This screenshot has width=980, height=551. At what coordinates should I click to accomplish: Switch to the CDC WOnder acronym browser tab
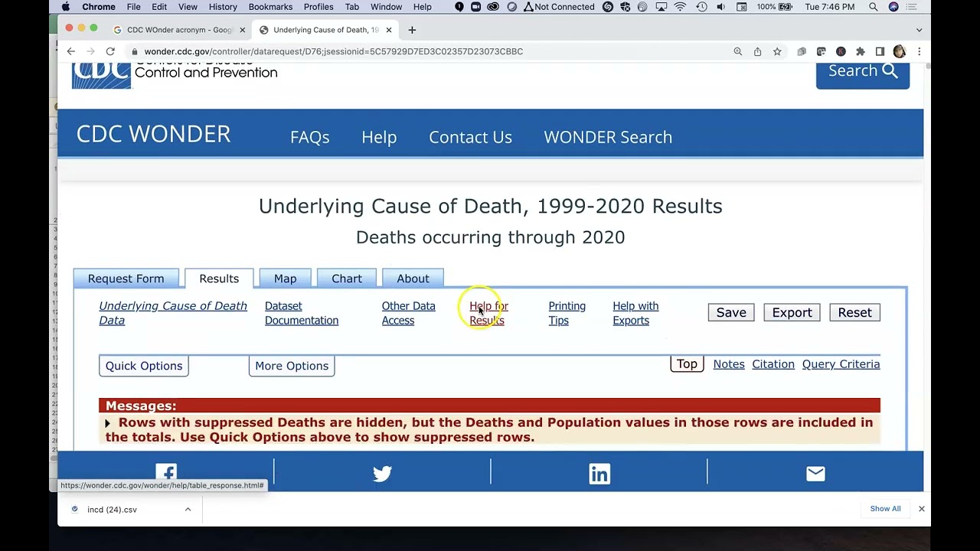(180, 30)
